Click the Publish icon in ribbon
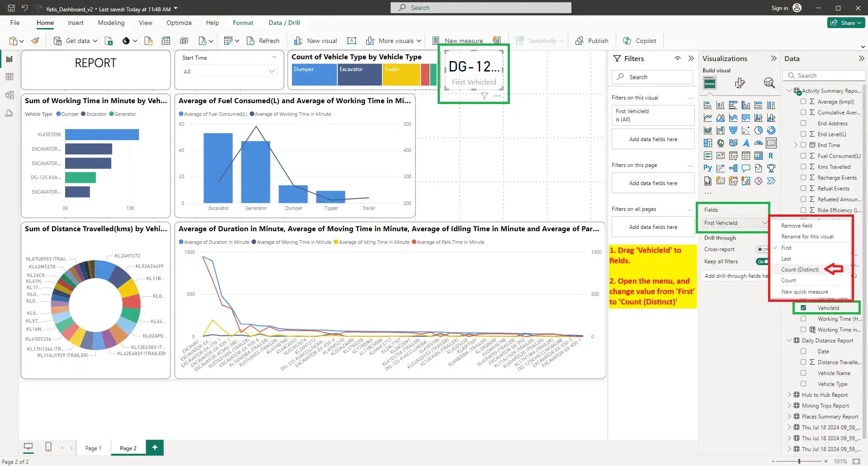 pos(579,41)
